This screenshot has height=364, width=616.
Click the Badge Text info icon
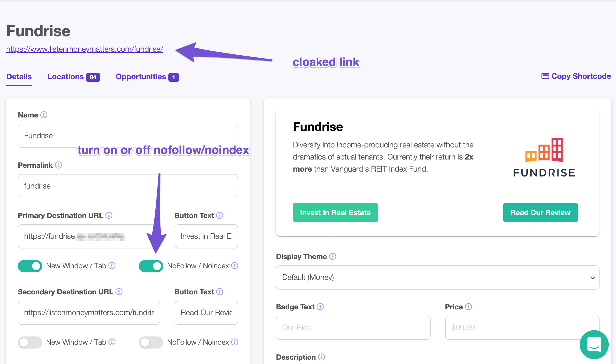320,307
